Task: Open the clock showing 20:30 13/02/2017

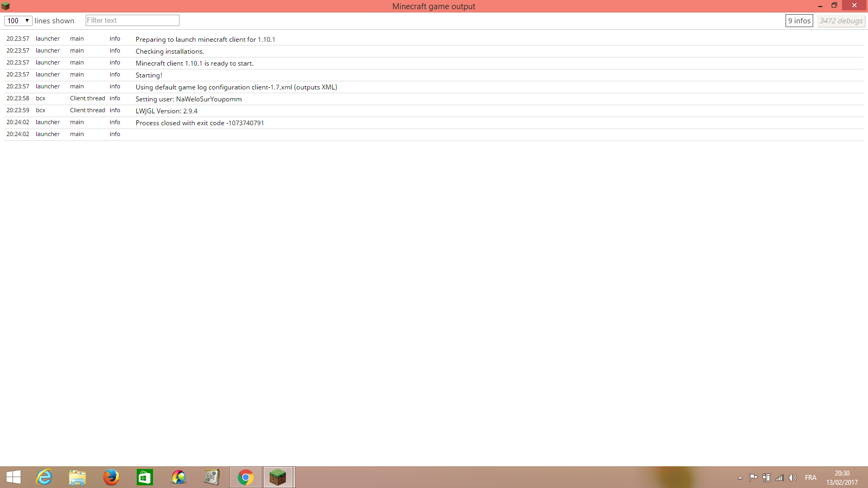Action: 842,478
